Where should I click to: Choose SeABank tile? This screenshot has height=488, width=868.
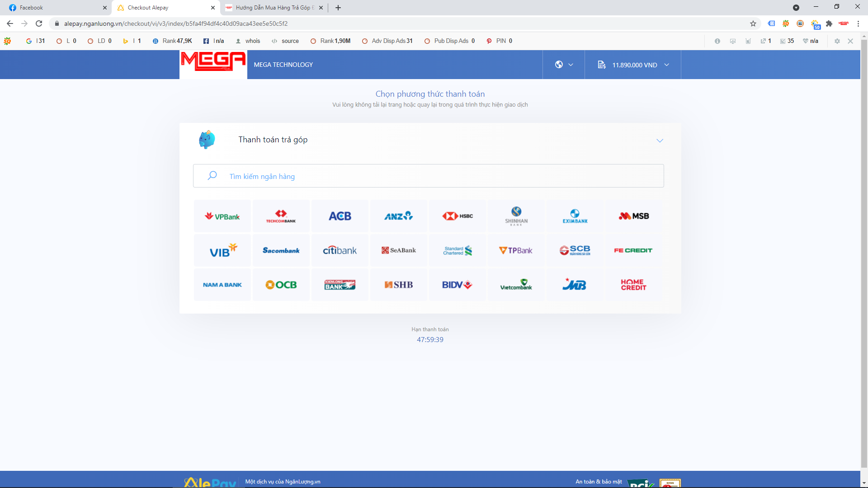click(x=399, y=250)
